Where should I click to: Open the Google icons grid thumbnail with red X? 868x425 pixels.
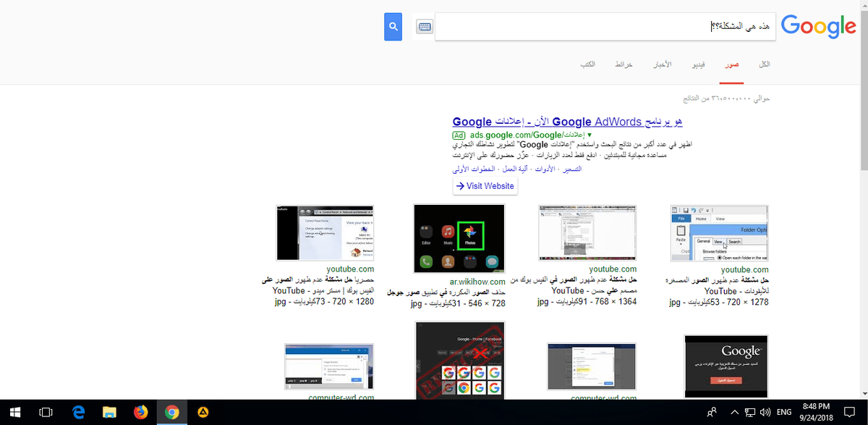pos(460,361)
